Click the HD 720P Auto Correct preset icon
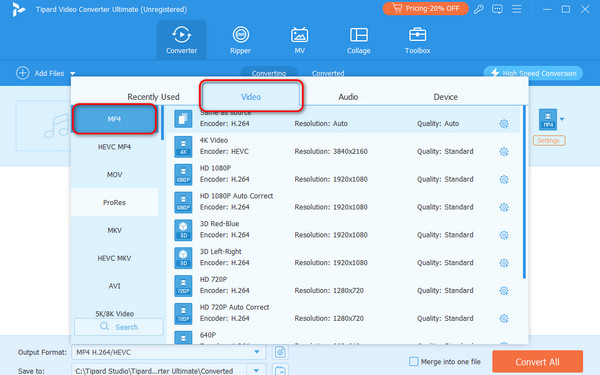600x375 pixels. coord(183,314)
